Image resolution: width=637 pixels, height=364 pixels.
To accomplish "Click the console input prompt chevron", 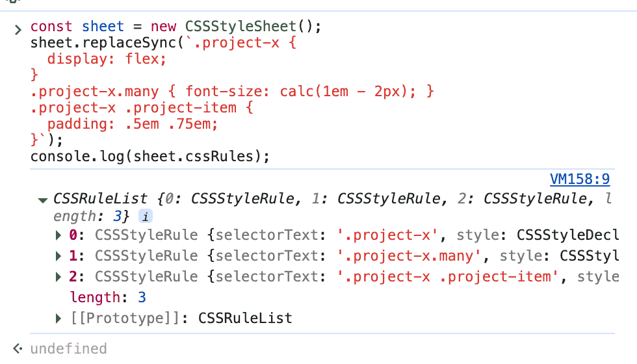I will point(18,29).
